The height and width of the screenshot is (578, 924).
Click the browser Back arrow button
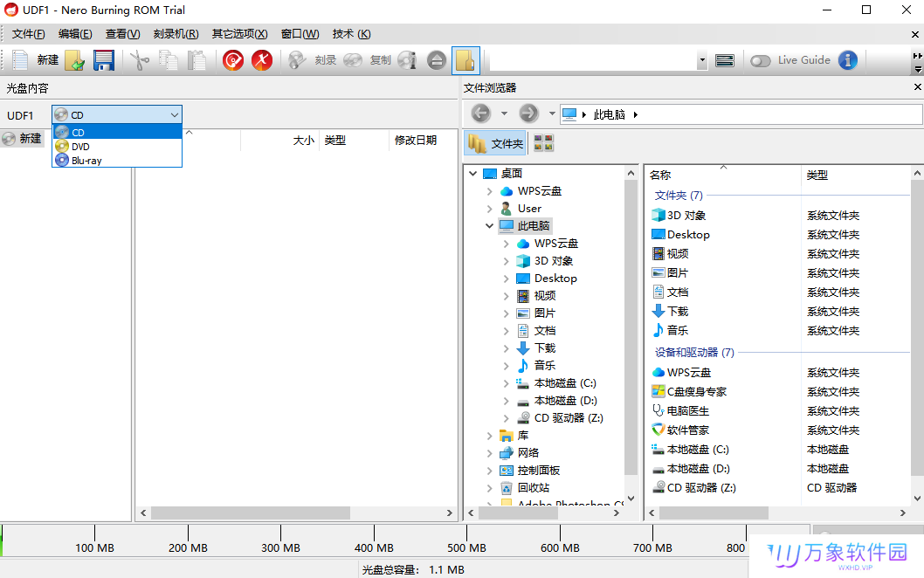481,114
